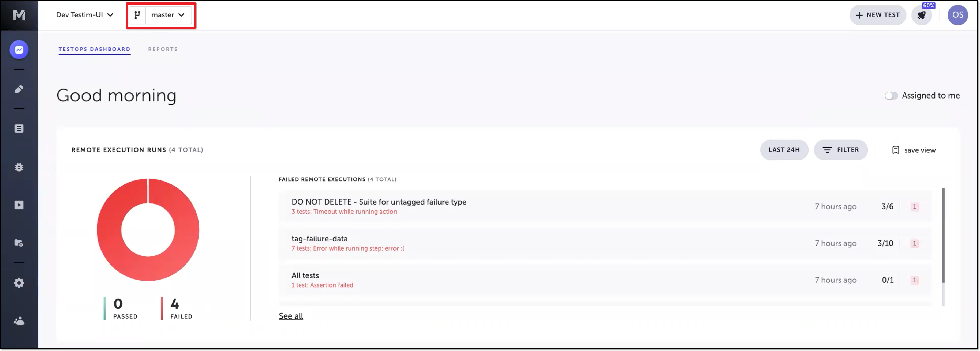
Task: Click the New Test button
Action: coord(877,15)
